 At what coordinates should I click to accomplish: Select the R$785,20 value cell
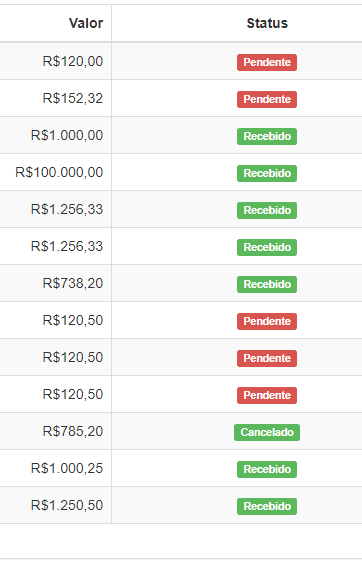point(55,431)
